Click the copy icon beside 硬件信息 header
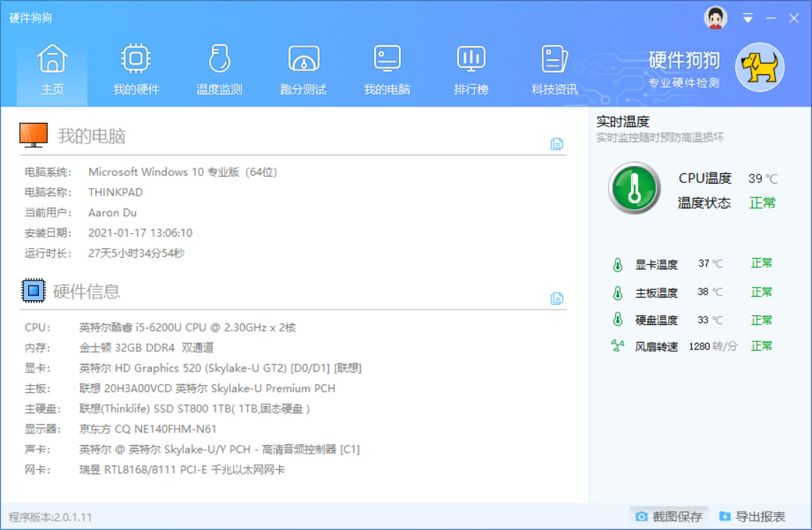The width and height of the screenshot is (812, 530). [557, 299]
